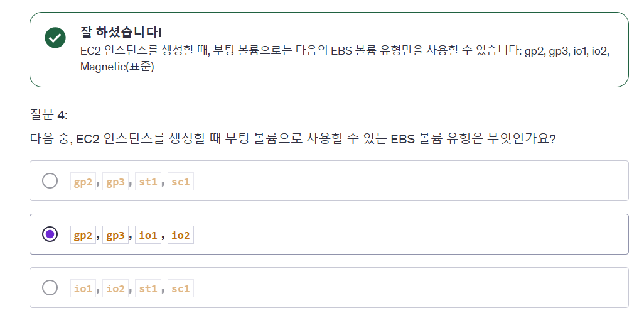Click the st1 tag in the gp2/gp3 answer
644x313 pixels.
click(x=148, y=182)
